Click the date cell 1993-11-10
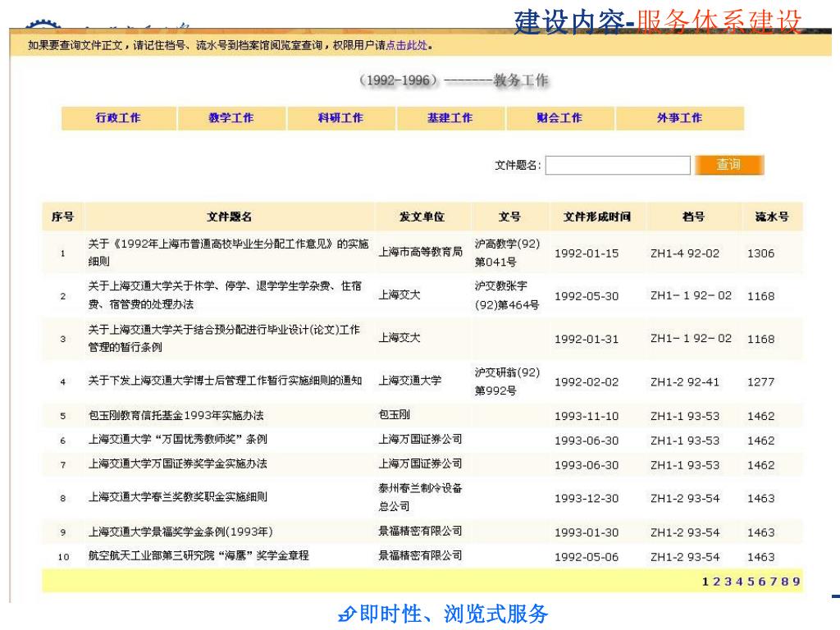This screenshot has width=840, height=630. pyautogui.click(x=587, y=416)
